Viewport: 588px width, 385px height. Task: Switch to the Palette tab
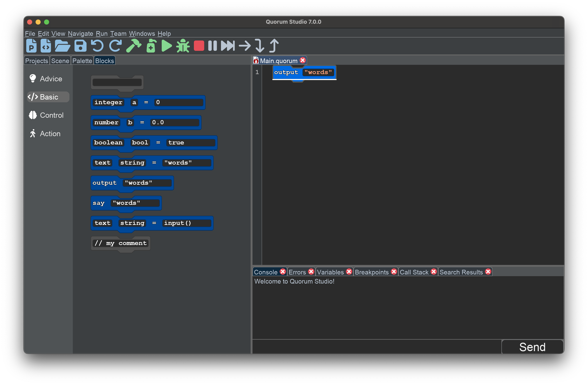click(82, 61)
